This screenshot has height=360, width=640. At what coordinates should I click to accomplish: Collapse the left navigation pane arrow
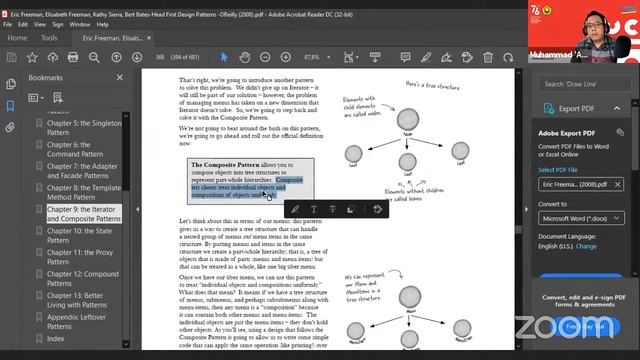point(138,209)
